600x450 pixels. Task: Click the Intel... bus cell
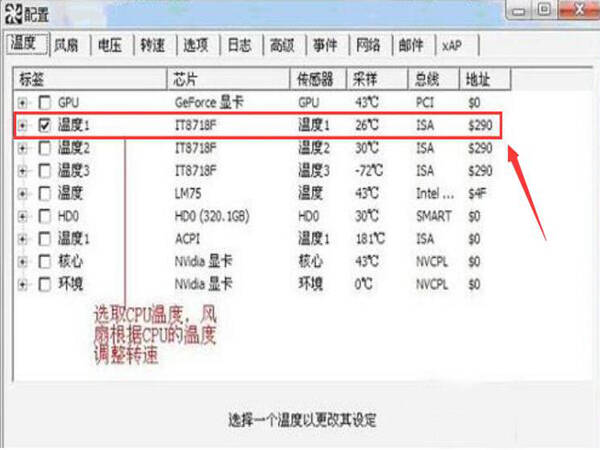pos(435,194)
